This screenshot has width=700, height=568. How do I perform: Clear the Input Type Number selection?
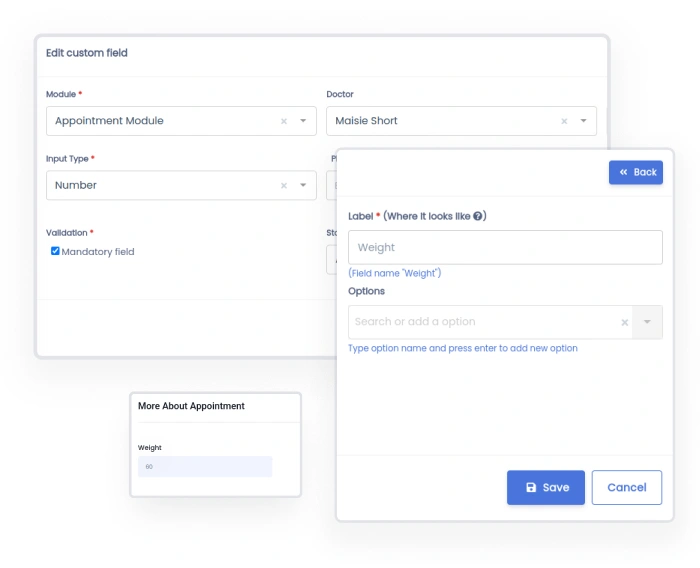(x=283, y=185)
